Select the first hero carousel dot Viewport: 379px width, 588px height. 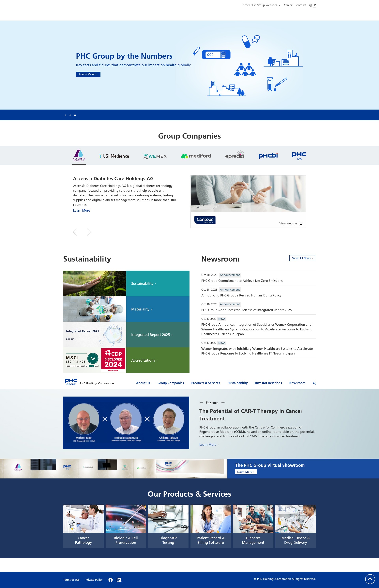pyautogui.click(x=66, y=115)
